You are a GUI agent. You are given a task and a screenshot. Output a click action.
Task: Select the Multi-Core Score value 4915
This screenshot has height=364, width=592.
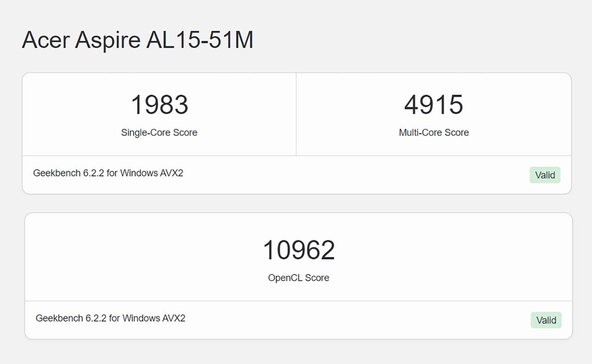pyautogui.click(x=433, y=104)
